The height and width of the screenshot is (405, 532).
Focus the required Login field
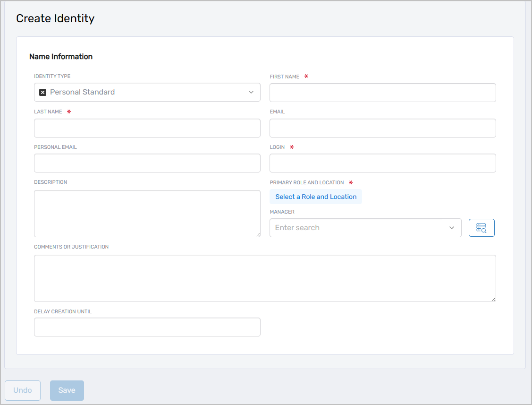382,163
